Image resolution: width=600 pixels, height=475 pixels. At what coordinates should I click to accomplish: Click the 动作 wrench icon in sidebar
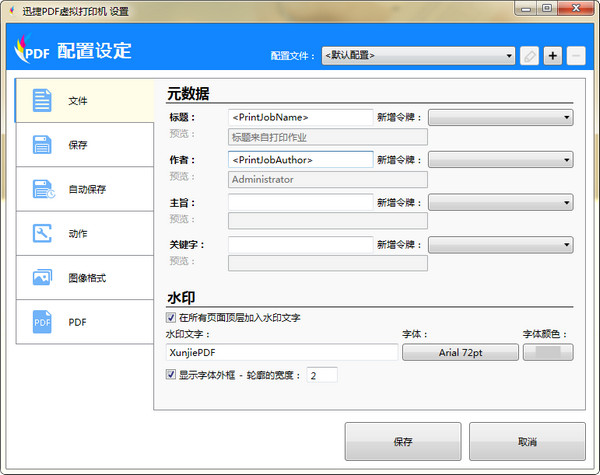[x=42, y=233]
